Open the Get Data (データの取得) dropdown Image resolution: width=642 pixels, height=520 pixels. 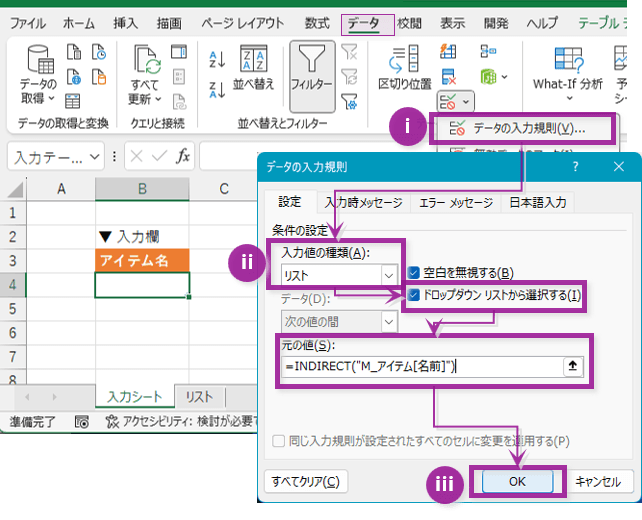point(38,75)
